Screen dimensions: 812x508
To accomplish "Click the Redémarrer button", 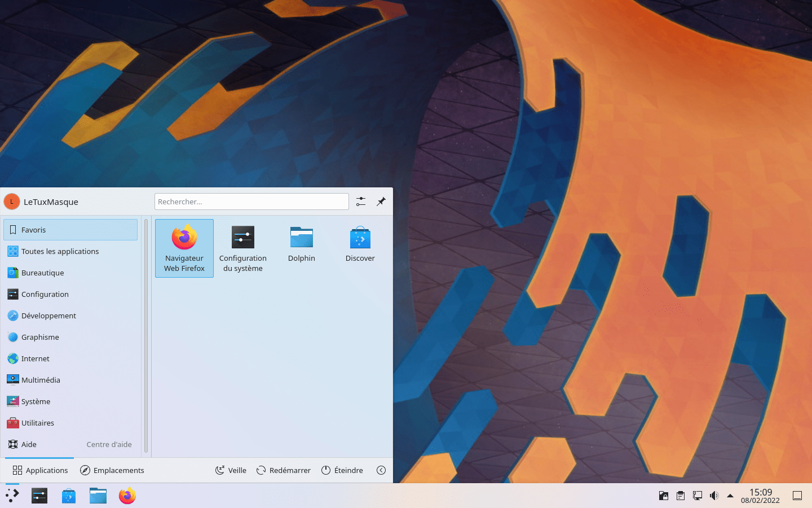I will [x=284, y=470].
